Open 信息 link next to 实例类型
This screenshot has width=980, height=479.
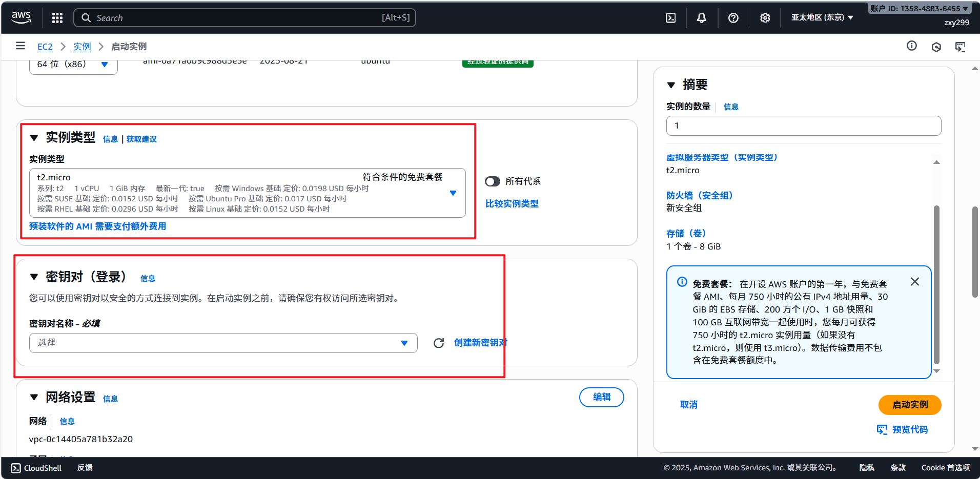(110, 139)
